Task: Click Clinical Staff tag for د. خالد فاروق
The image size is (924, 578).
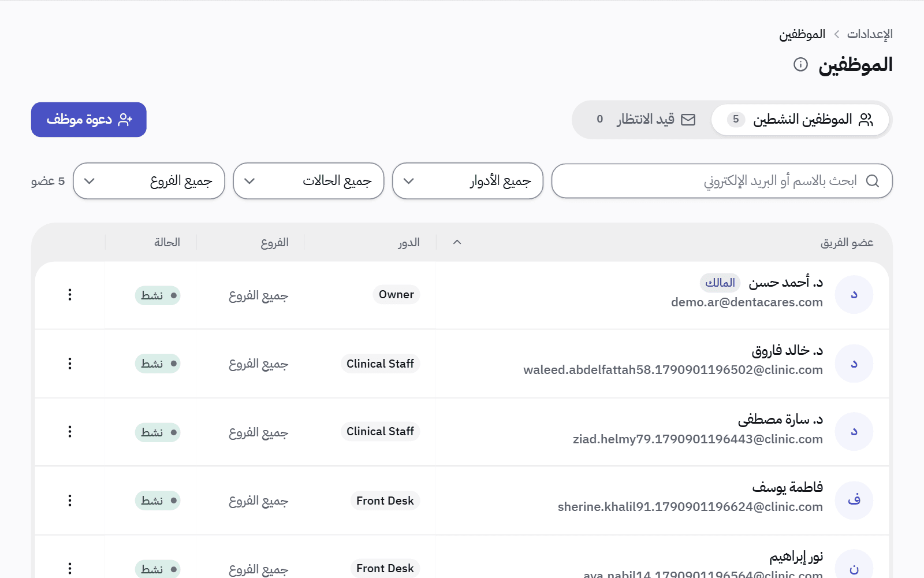Action: point(380,364)
